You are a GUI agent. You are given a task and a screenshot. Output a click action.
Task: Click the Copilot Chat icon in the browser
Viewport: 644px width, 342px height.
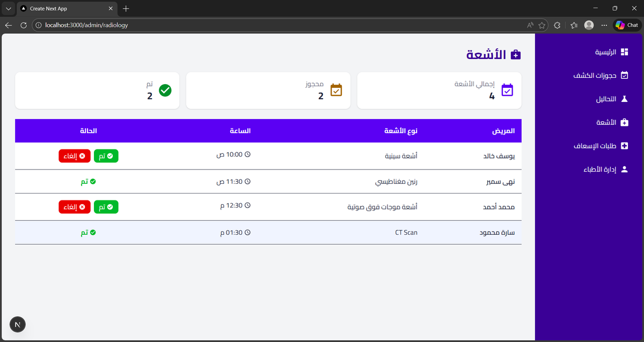pyautogui.click(x=620, y=25)
